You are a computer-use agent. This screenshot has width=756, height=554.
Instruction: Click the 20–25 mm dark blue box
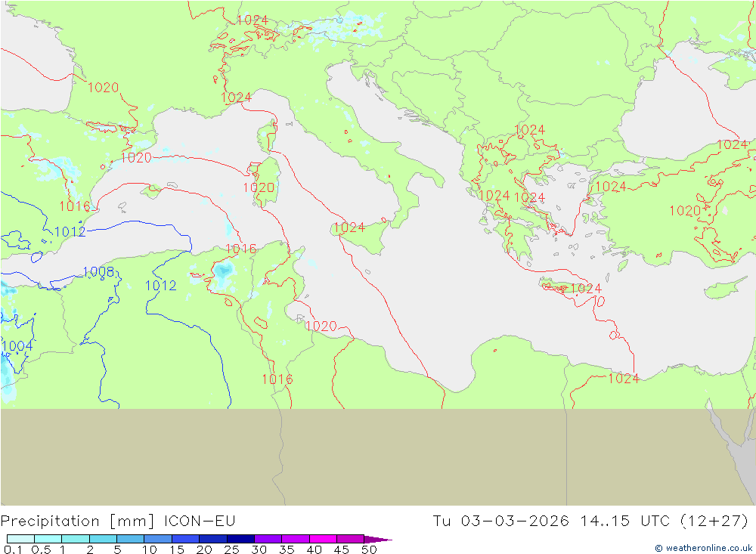(213, 539)
